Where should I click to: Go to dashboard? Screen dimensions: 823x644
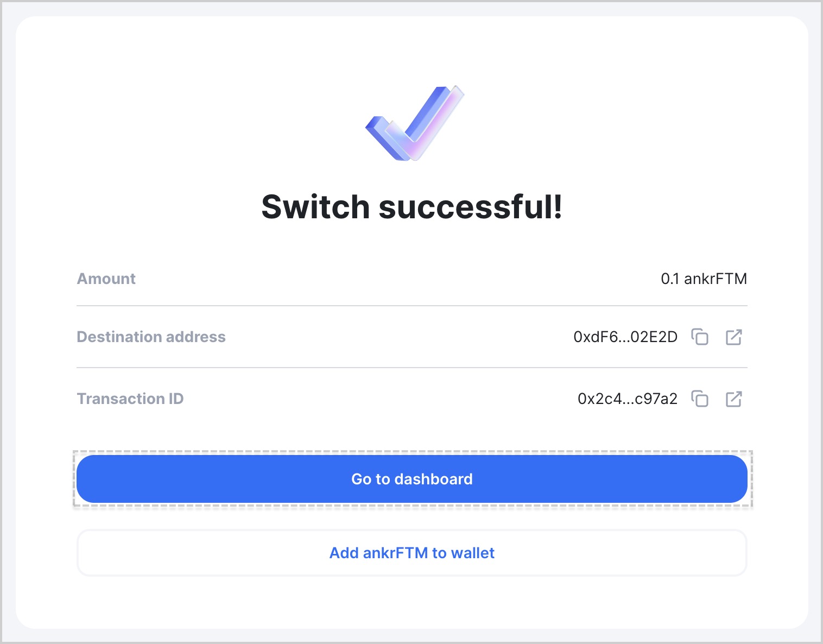click(x=412, y=479)
